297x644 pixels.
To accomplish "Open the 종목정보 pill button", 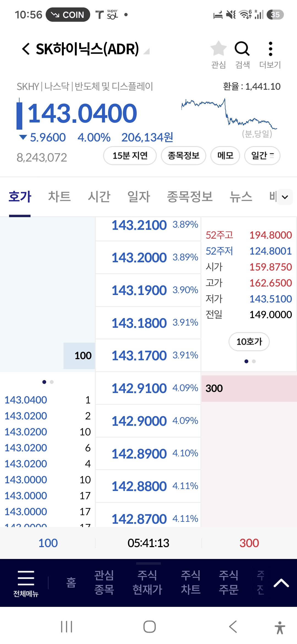I will 183,156.
